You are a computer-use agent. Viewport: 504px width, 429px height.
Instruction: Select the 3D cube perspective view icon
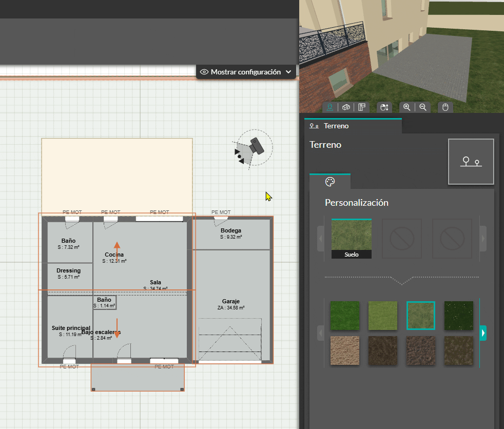point(346,107)
